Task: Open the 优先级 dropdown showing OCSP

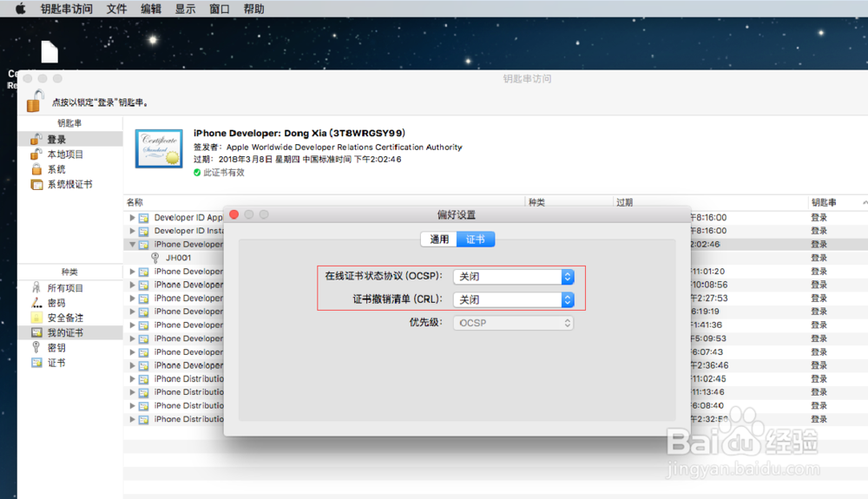Action: click(x=513, y=323)
